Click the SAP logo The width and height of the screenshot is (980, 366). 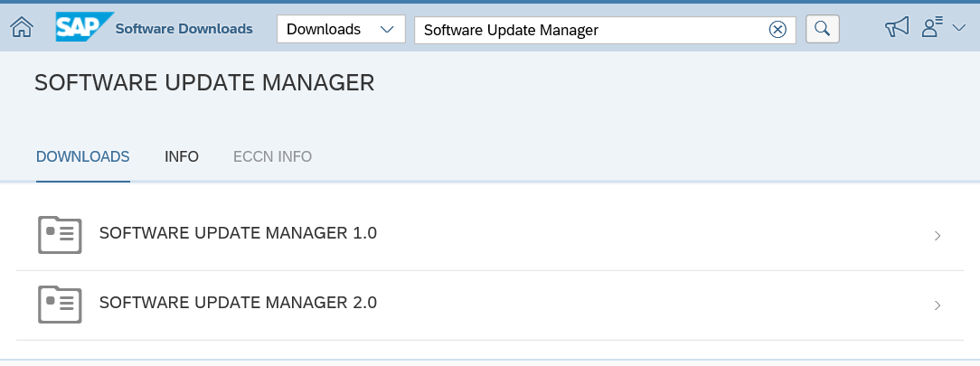(x=84, y=27)
